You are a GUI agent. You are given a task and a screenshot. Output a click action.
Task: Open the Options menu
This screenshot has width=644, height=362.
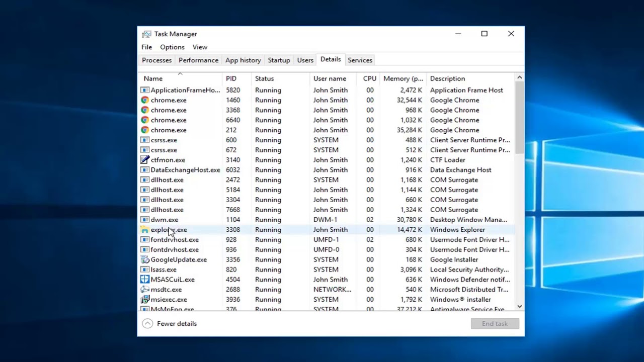(172, 47)
